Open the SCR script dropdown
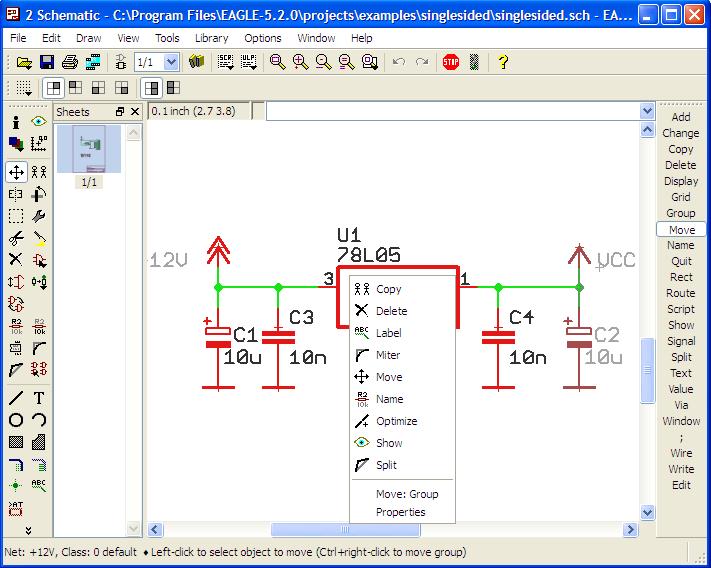The image size is (711, 568). click(225, 62)
